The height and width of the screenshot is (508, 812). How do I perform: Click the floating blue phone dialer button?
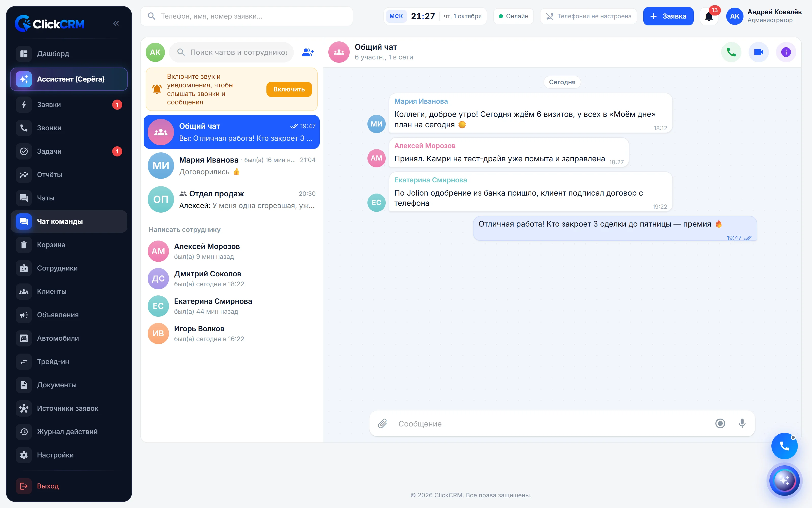pos(784,446)
